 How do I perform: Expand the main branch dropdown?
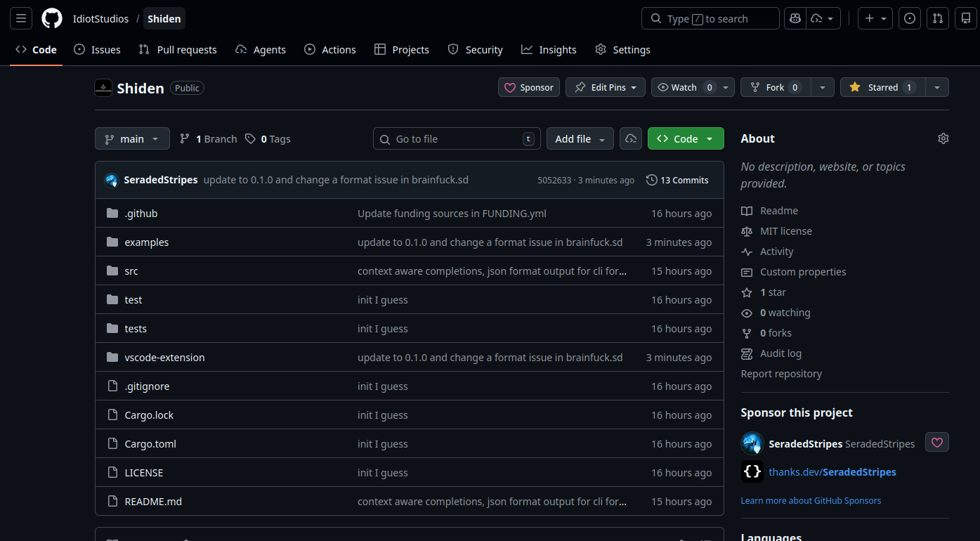tap(132, 139)
